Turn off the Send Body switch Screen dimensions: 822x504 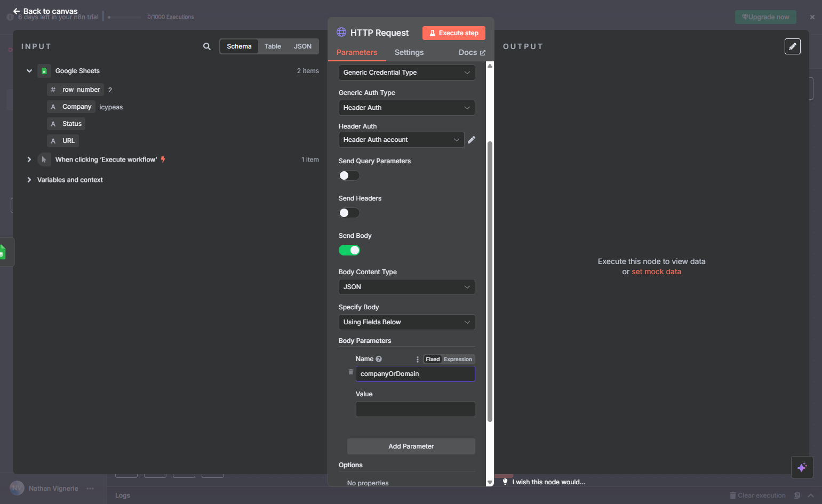349,250
